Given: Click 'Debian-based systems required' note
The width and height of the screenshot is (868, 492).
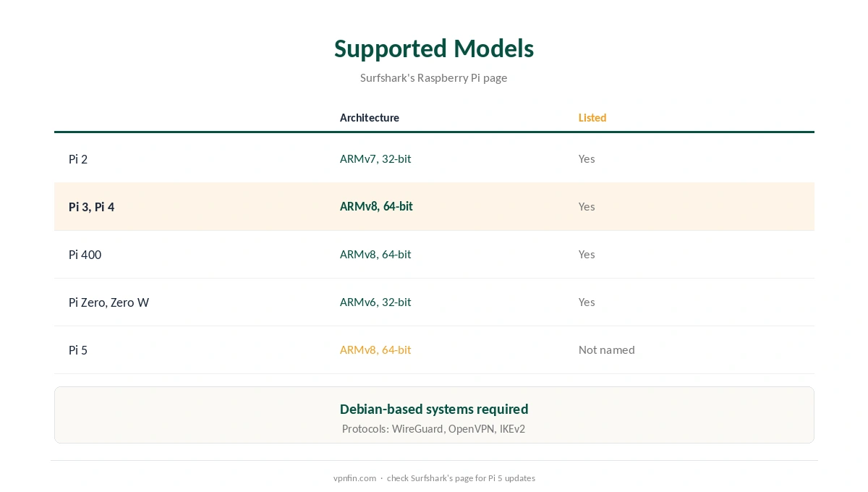Looking at the screenshot, I should click(434, 409).
